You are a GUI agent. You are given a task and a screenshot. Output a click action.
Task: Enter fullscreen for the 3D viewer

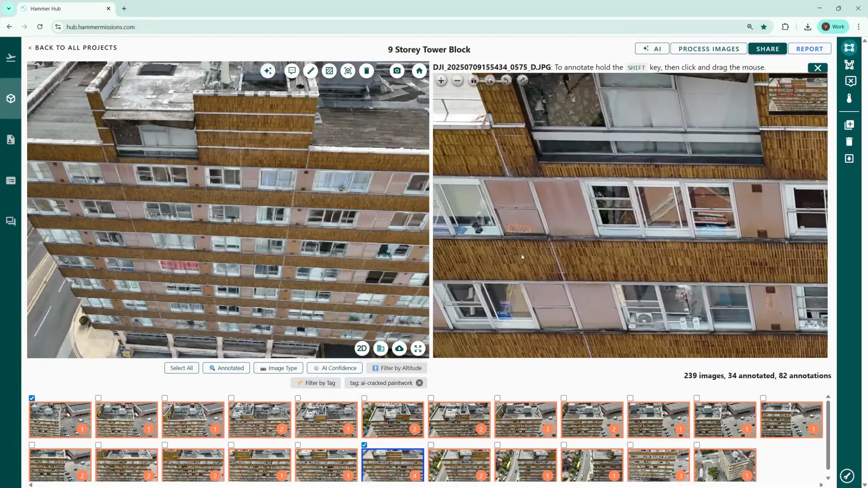tap(418, 348)
